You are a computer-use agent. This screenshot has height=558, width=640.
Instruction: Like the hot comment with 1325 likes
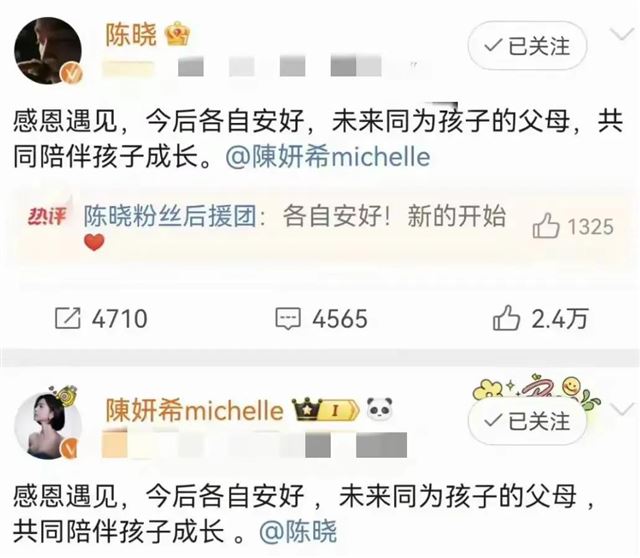[x=546, y=226]
